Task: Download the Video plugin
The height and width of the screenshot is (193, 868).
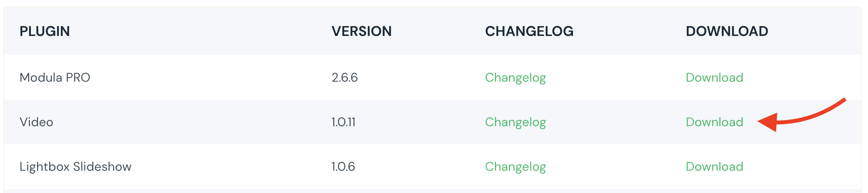Action: [714, 122]
